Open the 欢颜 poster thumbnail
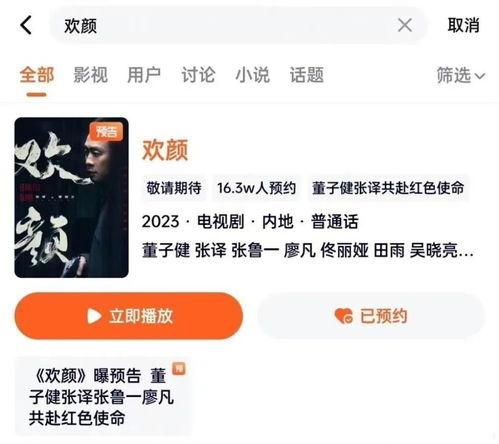The image size is (499, 444). 71,197
